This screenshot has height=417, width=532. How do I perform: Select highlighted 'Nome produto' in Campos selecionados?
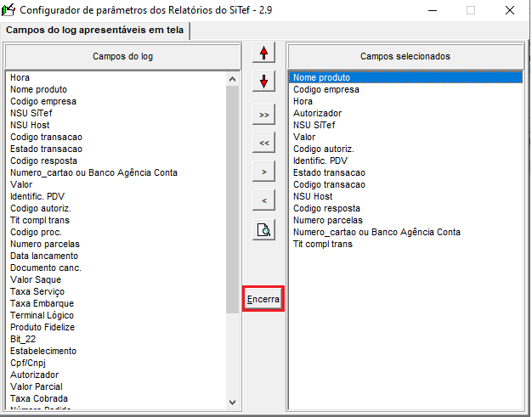tap(405, 77)
